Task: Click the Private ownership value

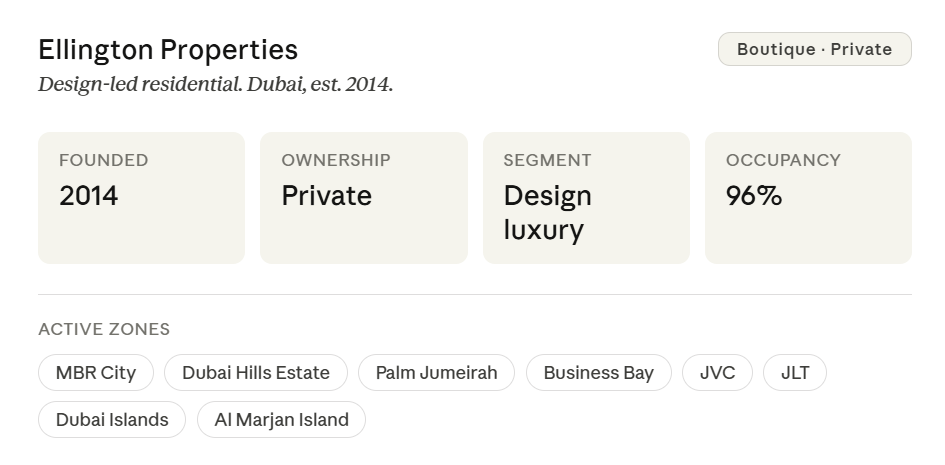Action: (x=327, y=196)
